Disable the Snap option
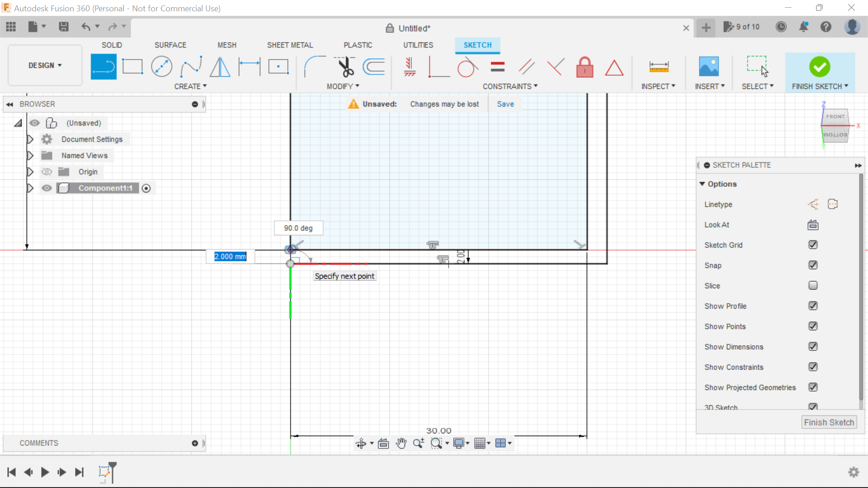The width and height of the screenshot is (868, 488). pos(813,265)
